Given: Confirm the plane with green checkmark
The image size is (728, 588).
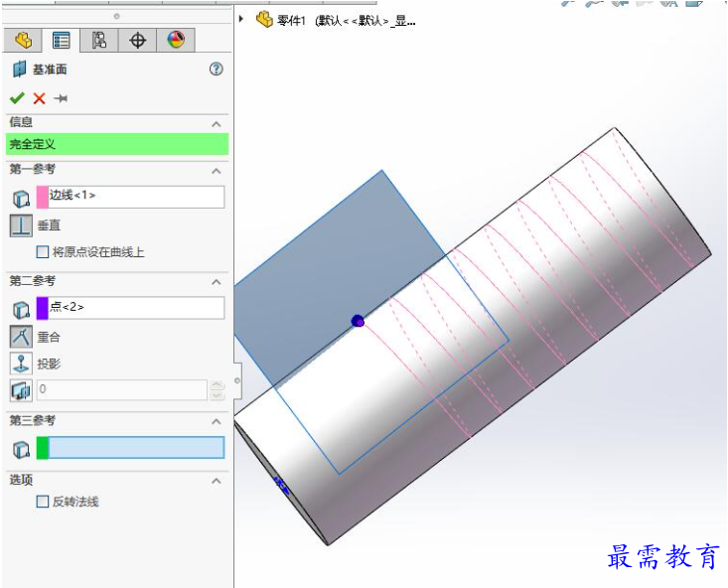Looking at the screenshot, I should (17, 98).
